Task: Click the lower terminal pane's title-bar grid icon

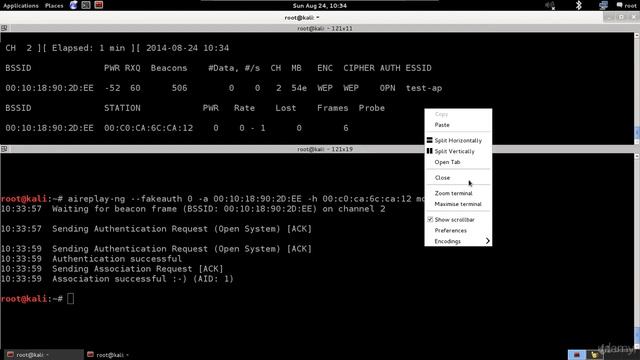Action: coord(4,149)
